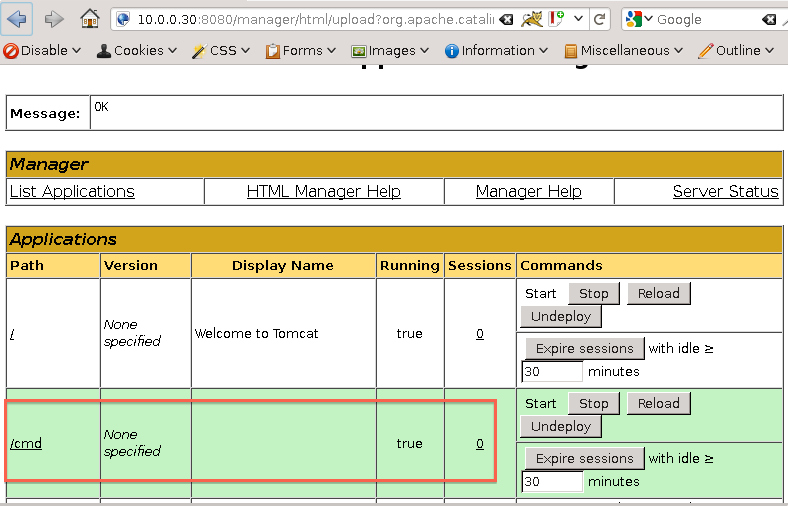
Task: Open the Server Status link
Action: click(x=725, y=191)
